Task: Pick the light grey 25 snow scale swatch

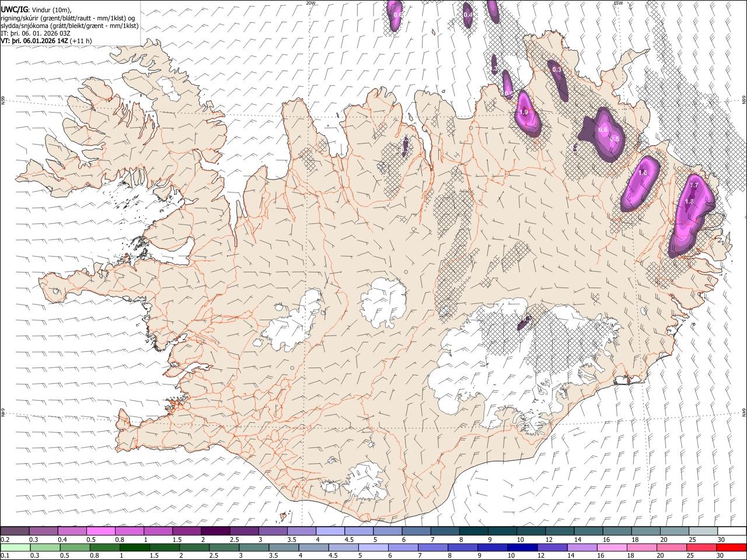Action: (703, 531)
